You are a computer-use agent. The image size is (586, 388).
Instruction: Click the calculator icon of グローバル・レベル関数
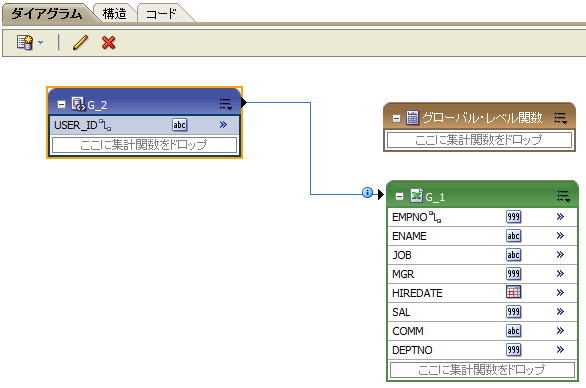412,117
